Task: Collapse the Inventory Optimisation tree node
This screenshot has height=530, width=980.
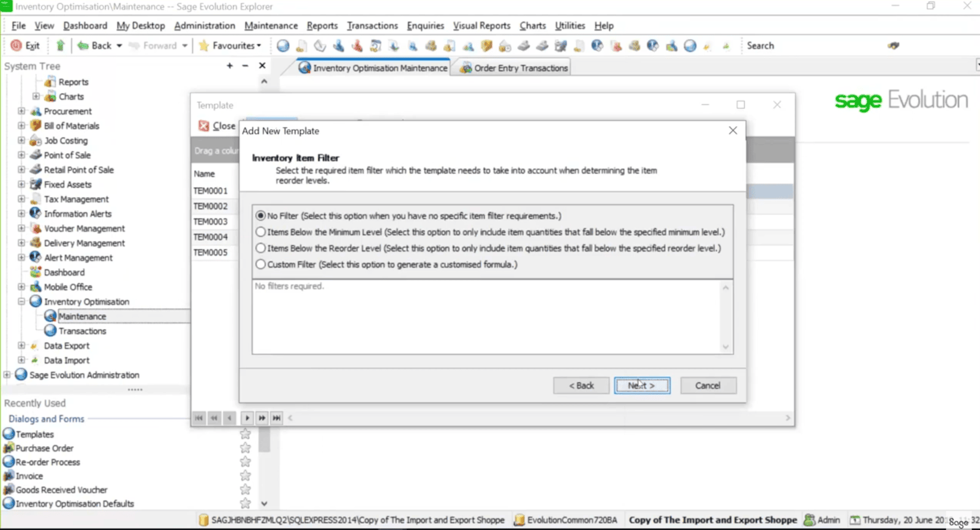Action: [21, 301]
